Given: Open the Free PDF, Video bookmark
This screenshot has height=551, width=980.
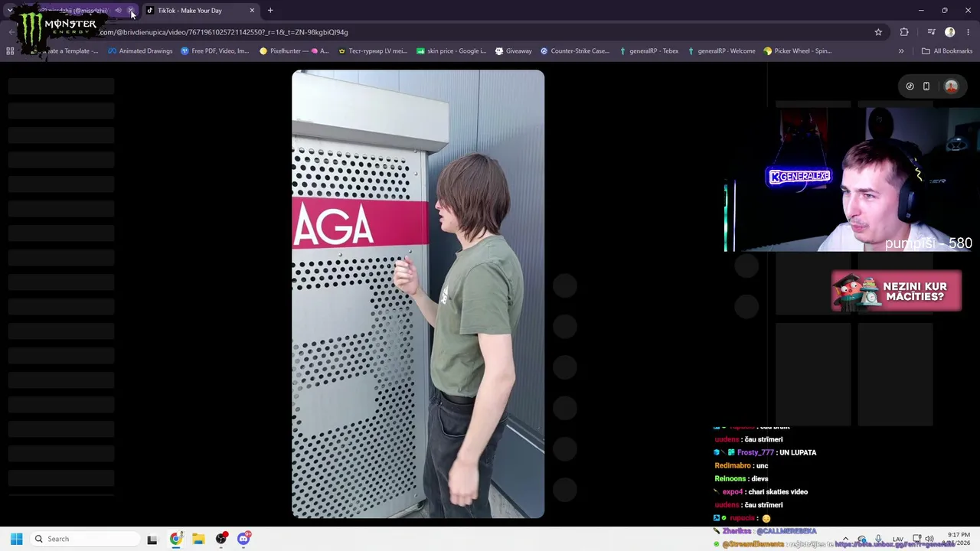Looking at the screenshot, I should (215, 51).
